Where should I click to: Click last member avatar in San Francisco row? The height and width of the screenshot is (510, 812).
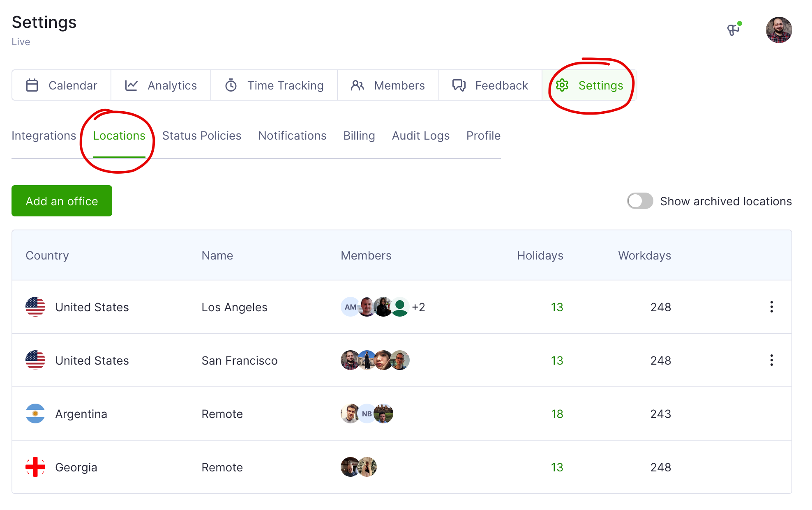[400, 360]
